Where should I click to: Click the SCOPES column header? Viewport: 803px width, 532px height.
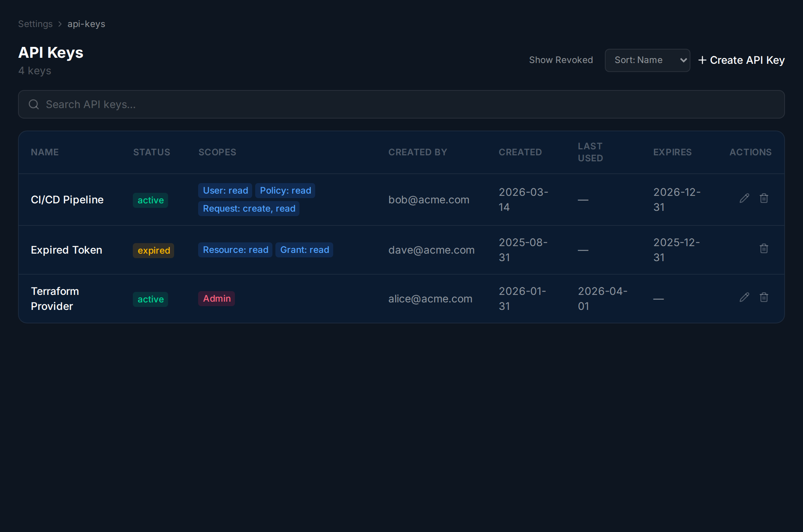tap(217, 152)
